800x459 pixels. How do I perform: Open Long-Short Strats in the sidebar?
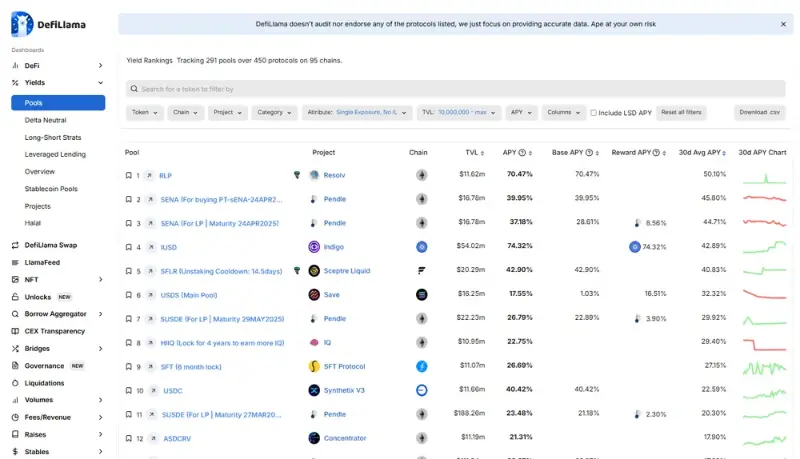pos(53,138)
